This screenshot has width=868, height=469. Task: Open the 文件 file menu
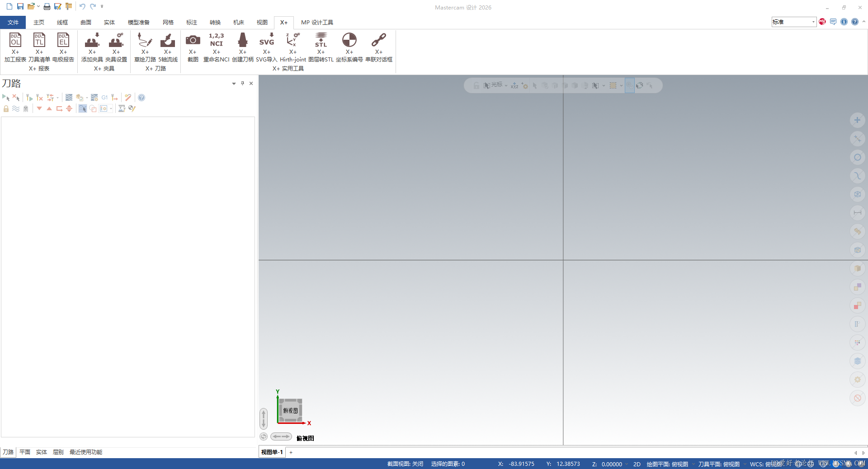click(13, 22)
